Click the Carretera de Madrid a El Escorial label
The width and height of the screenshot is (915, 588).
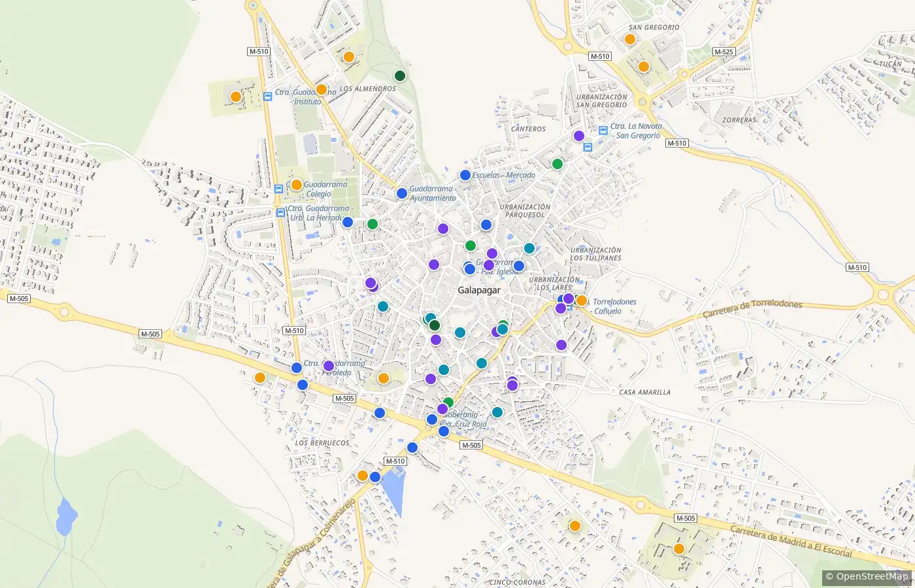click(x=791, y=542)
